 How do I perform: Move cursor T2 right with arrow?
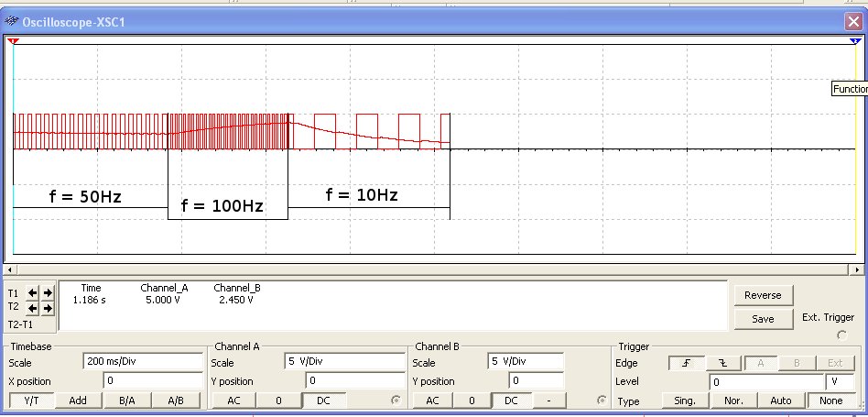[x=48, y=308]
